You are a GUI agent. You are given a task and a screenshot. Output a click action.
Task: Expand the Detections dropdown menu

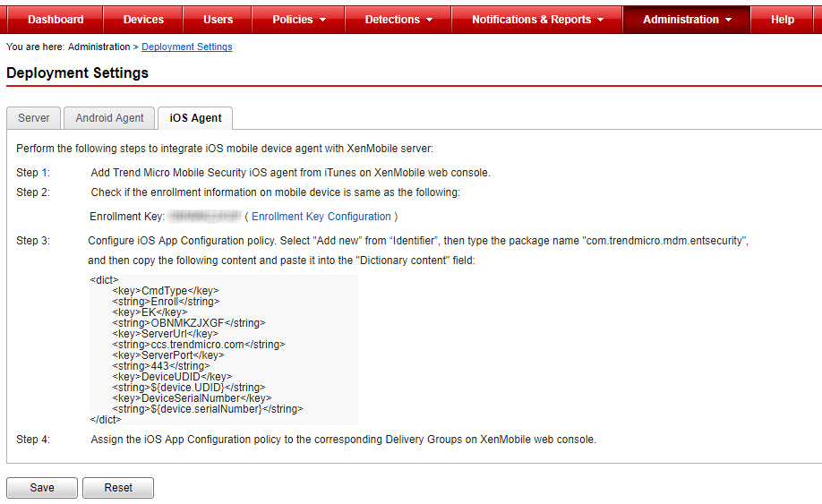(398, 20)
